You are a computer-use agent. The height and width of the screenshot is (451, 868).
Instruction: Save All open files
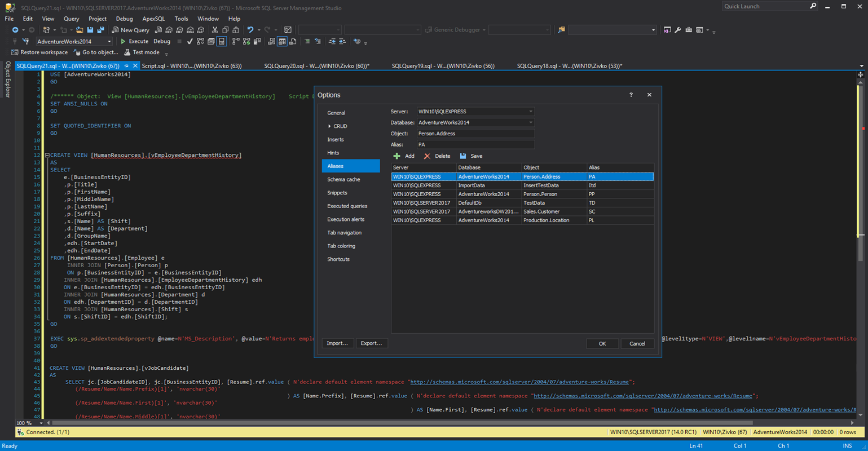pyautogui.click(x=100, y=29)
